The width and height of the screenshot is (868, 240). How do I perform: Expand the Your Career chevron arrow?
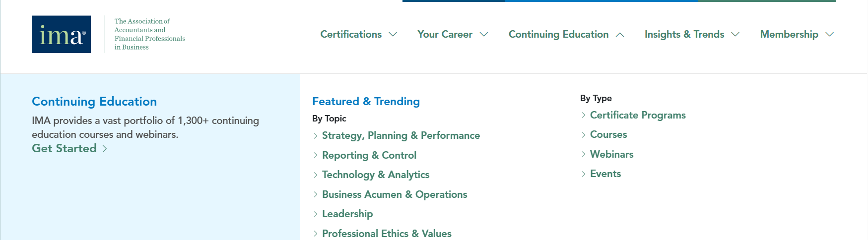pyautogui.click(x=484, y=34)
